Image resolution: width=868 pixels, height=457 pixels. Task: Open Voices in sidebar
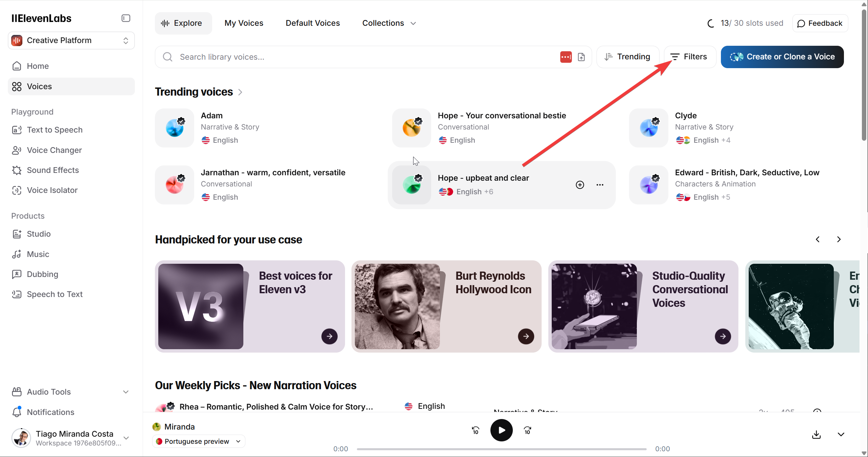71,86
